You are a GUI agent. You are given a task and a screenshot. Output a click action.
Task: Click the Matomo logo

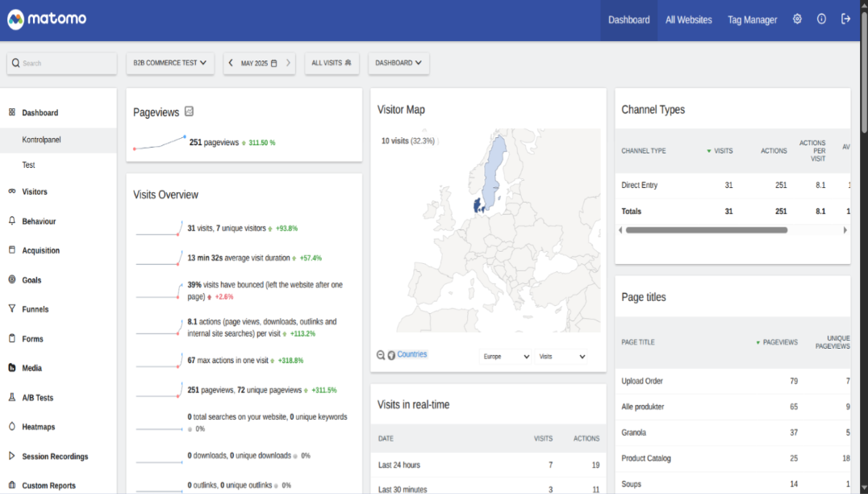47,19
